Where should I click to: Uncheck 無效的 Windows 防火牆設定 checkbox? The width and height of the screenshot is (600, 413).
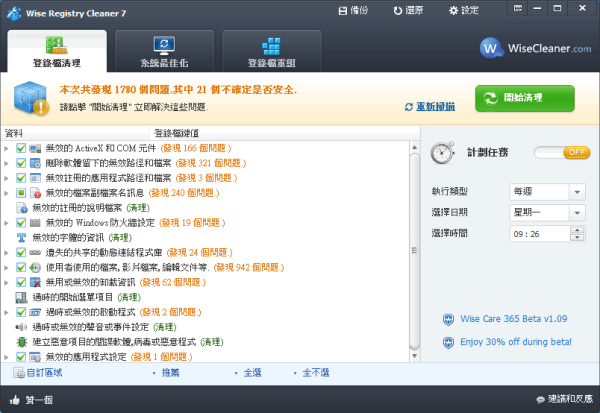coord(21,223)
